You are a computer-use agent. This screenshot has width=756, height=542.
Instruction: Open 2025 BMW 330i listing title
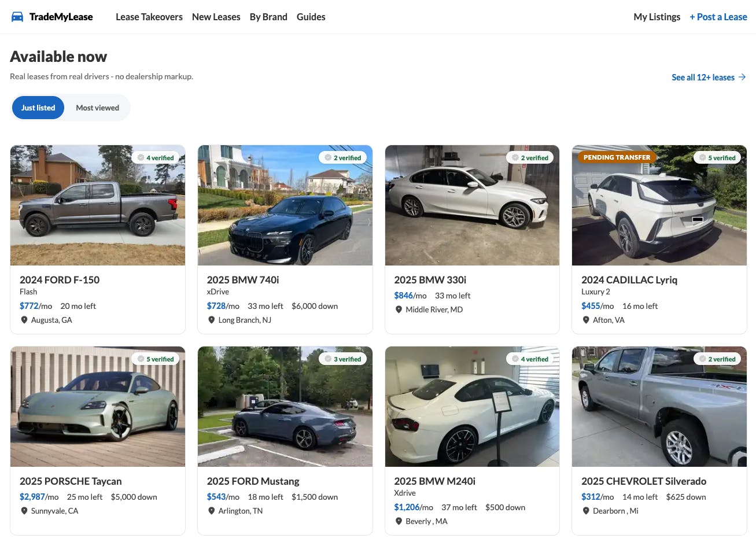[430, 280]
